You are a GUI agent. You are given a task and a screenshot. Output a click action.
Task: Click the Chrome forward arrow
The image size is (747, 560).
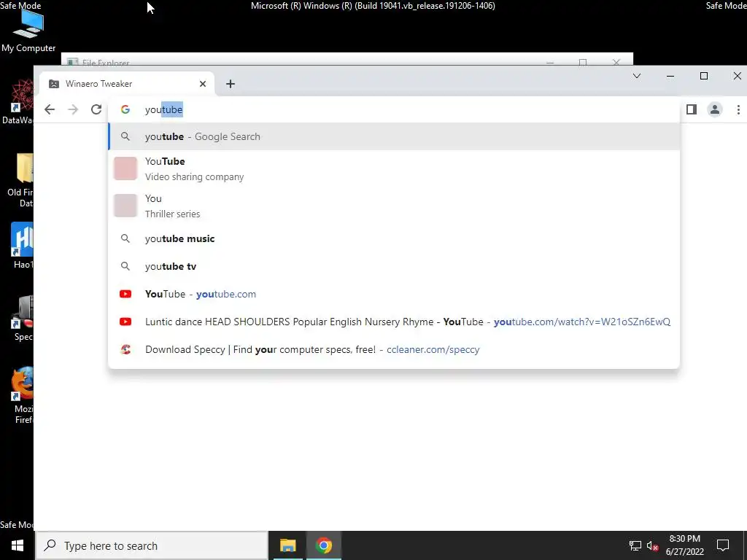73,109
